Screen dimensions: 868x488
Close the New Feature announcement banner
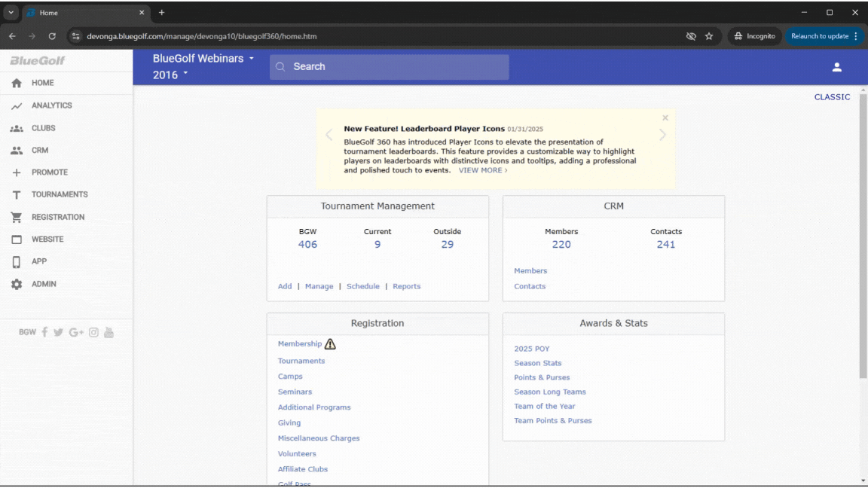coord(665,117)
